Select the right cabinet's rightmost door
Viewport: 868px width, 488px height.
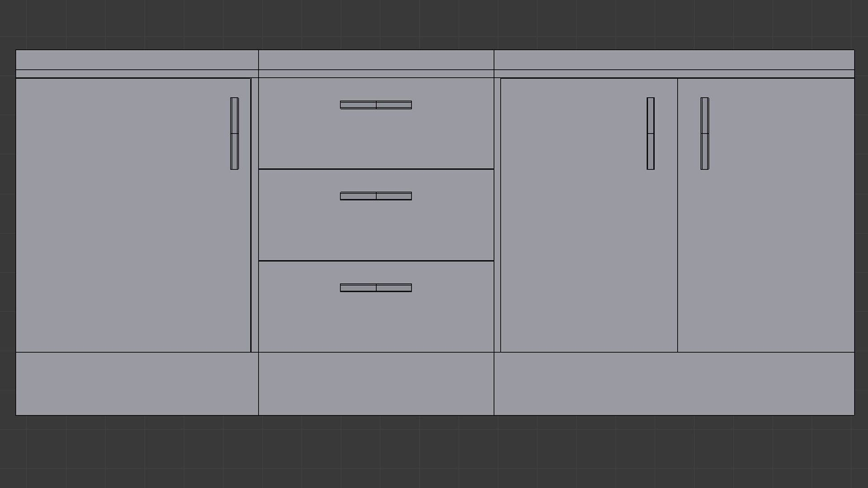point(766,215)
